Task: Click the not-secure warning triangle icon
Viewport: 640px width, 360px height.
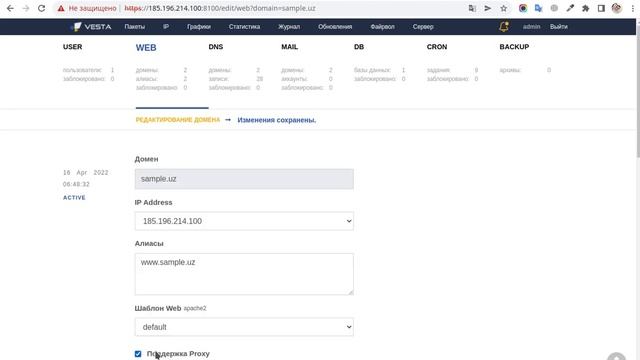Action: point(61,8)
